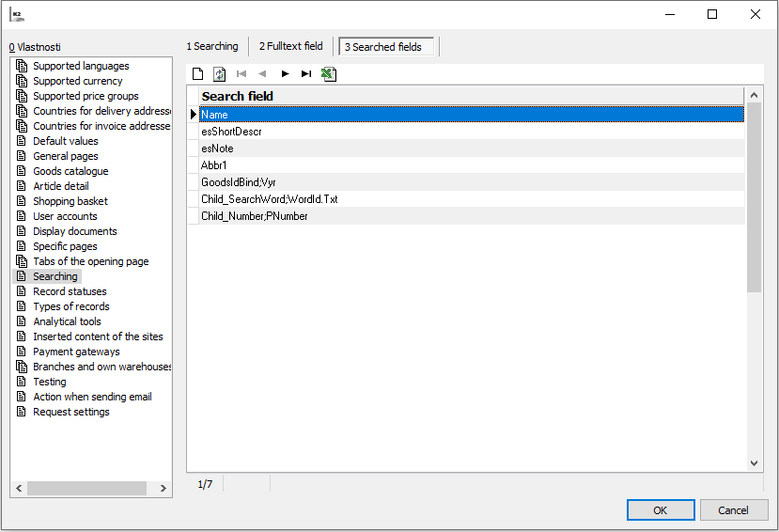
Task: Click the document icon beside Payment gateways
Action: pos(22,352)
